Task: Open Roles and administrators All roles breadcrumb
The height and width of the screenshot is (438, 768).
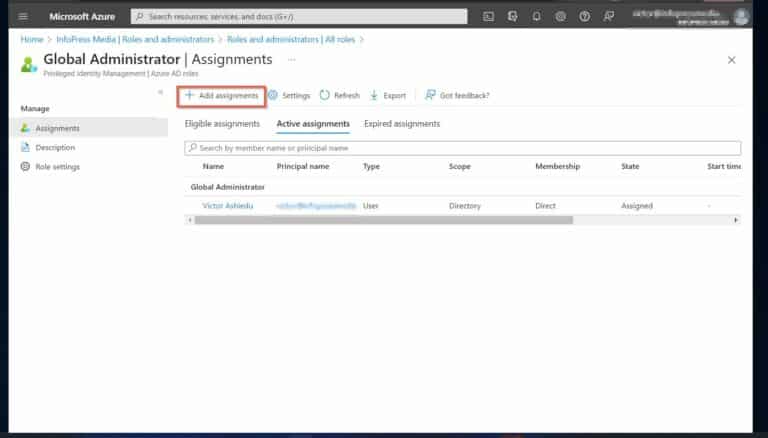Action: coord(291,39)
